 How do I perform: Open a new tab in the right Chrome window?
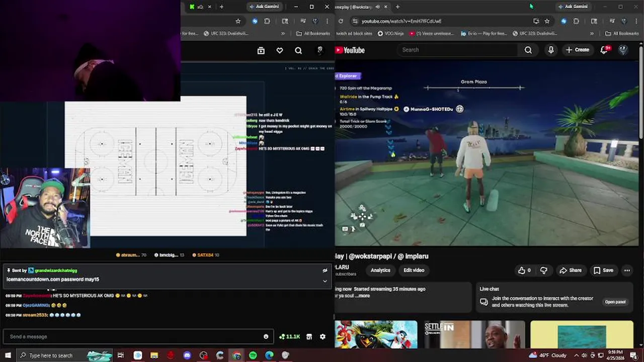(397, 7)
